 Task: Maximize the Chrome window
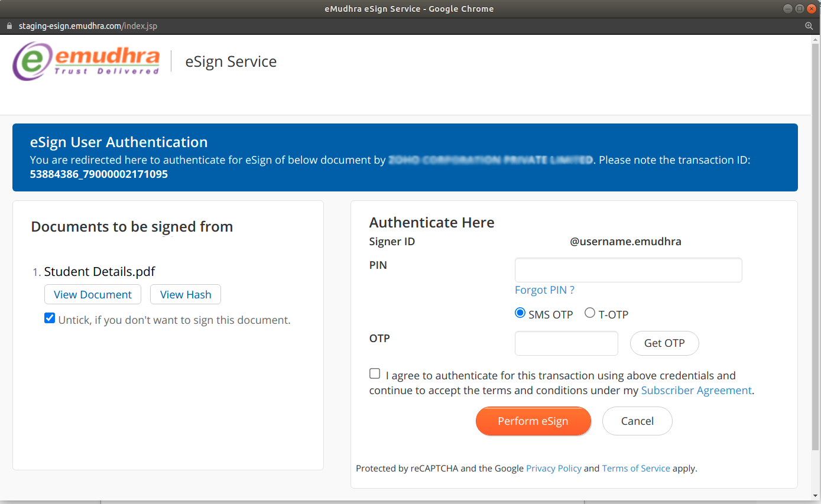[799, 9]
